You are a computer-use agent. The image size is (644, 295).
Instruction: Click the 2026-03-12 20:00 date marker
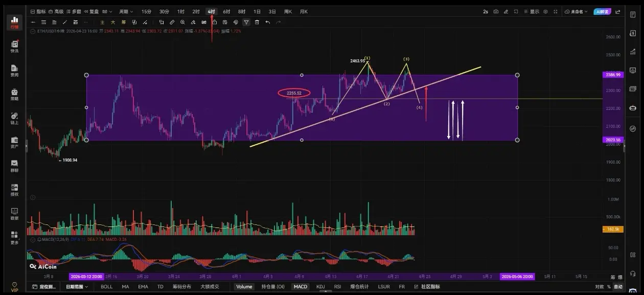[86, 277]
